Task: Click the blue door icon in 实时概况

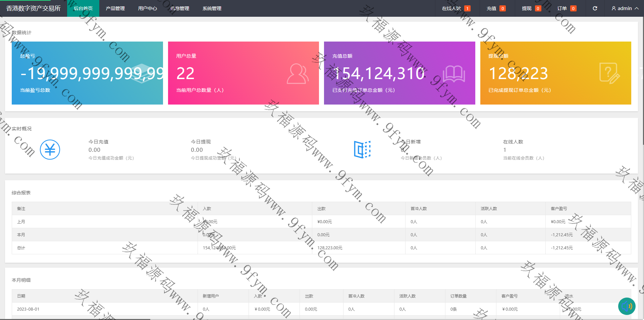Action: [362, 149]
